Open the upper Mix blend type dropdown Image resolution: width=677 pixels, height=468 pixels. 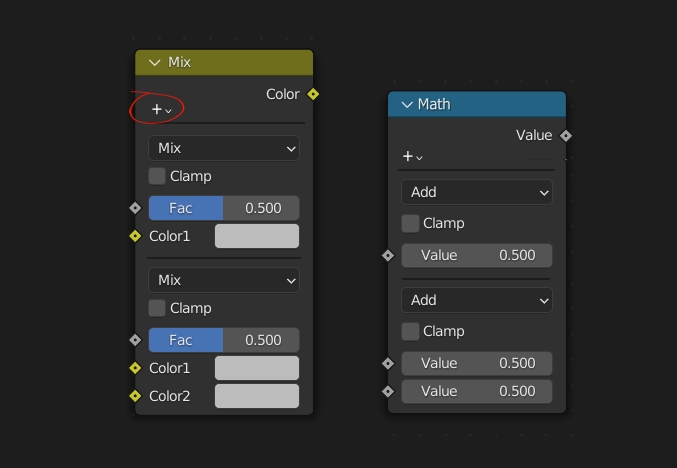224,148
